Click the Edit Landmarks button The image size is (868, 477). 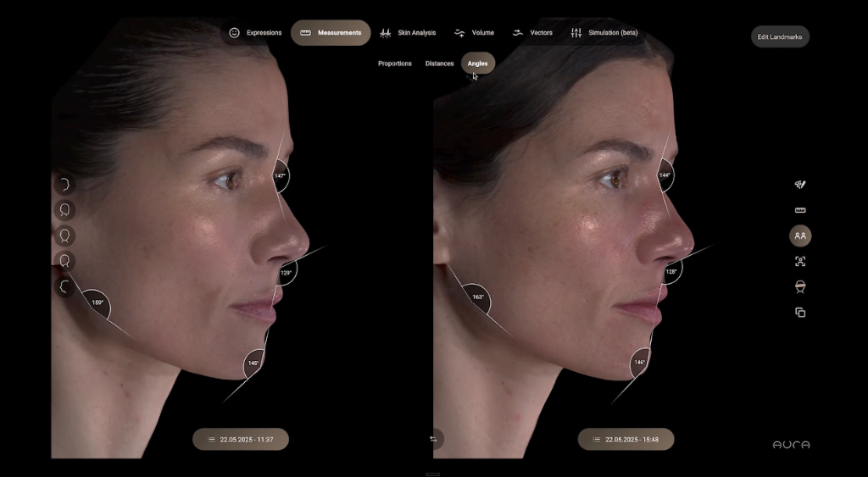coord(780,36)
